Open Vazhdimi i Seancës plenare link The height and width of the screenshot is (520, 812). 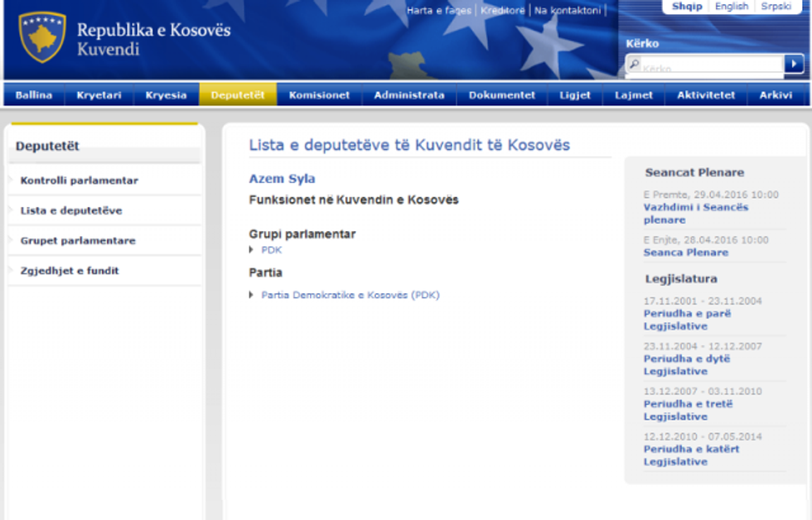tap(695, 214)
